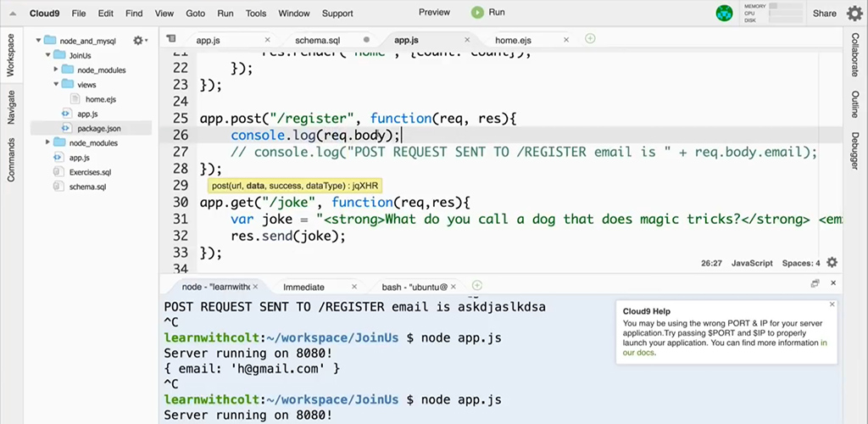Screen dimensions: 868x424
Task: Open new editor tab with plus icon
Action: tap(591, 39)
